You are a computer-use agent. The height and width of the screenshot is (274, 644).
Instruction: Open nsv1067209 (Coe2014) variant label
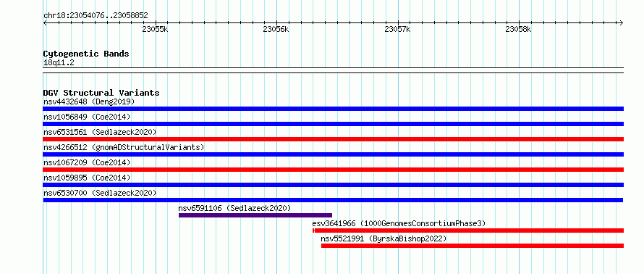[87, 162]
